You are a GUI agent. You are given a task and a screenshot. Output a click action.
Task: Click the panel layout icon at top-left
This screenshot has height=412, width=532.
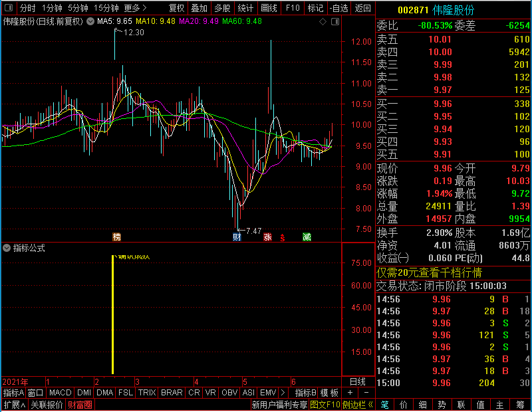(9, 7)
